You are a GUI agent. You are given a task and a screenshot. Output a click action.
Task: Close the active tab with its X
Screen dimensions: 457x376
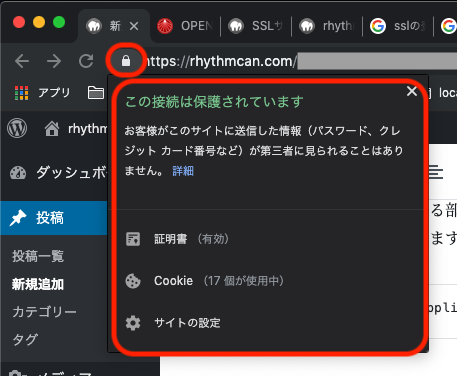(x=134, y=26)
